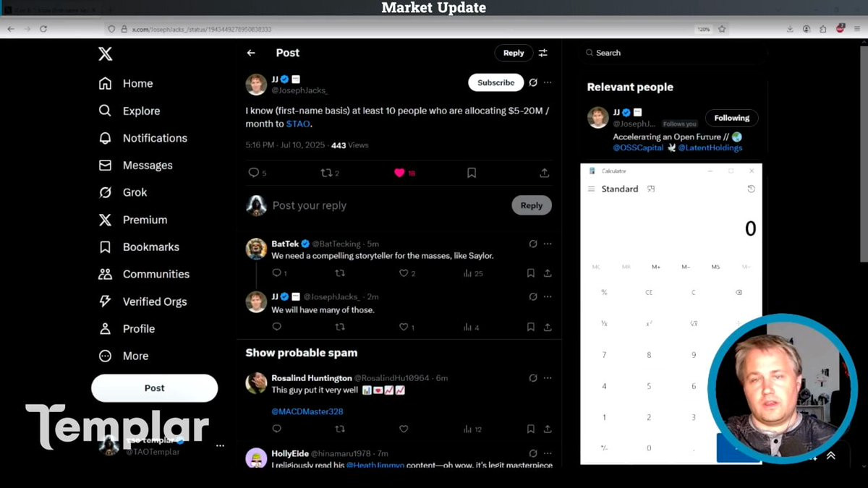Repost BatTek's comment
Viewport: 868px width, 488px height.
coord(340,273)
